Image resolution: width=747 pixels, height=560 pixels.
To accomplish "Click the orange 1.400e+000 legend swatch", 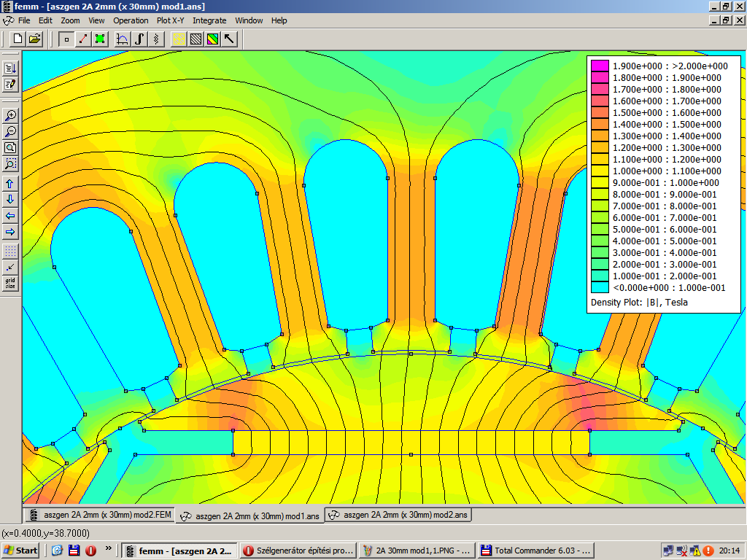I will [x=600, y=124].
